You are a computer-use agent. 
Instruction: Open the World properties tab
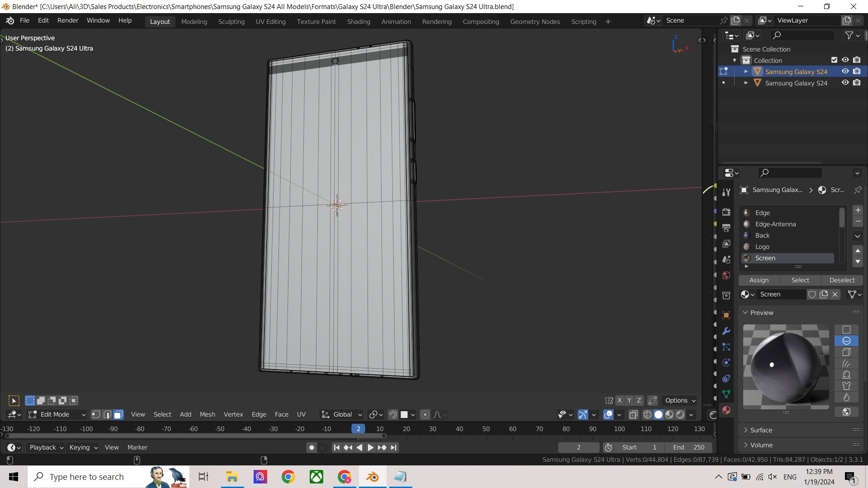coord(726,275)
